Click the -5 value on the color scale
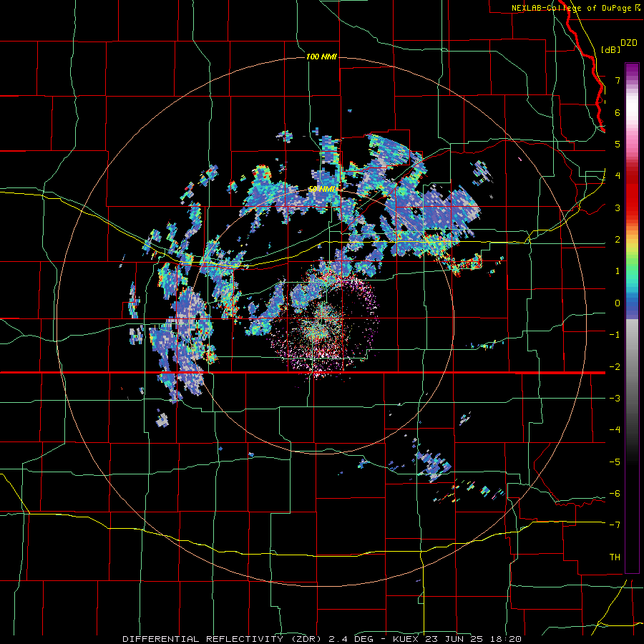 point(615,462)
